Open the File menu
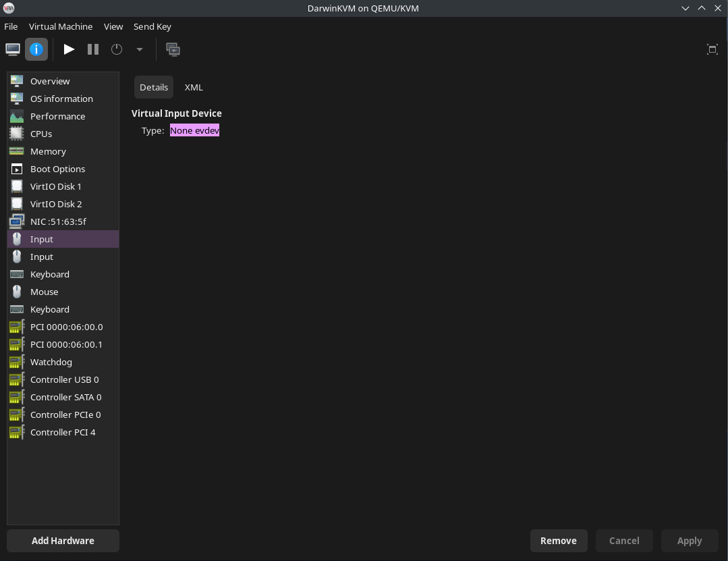The width and height of the screenshot is (728, 561). pyautogui.click(x=11, y=26)
